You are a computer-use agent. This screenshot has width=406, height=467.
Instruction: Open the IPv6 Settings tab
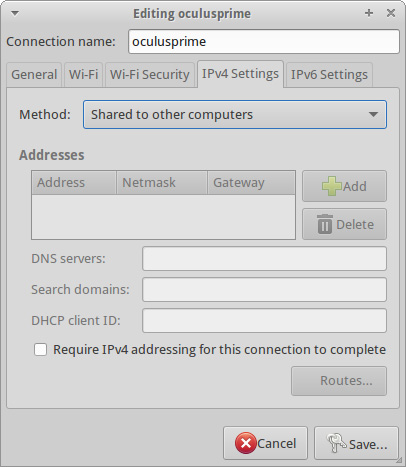click(x=329, y=75)
